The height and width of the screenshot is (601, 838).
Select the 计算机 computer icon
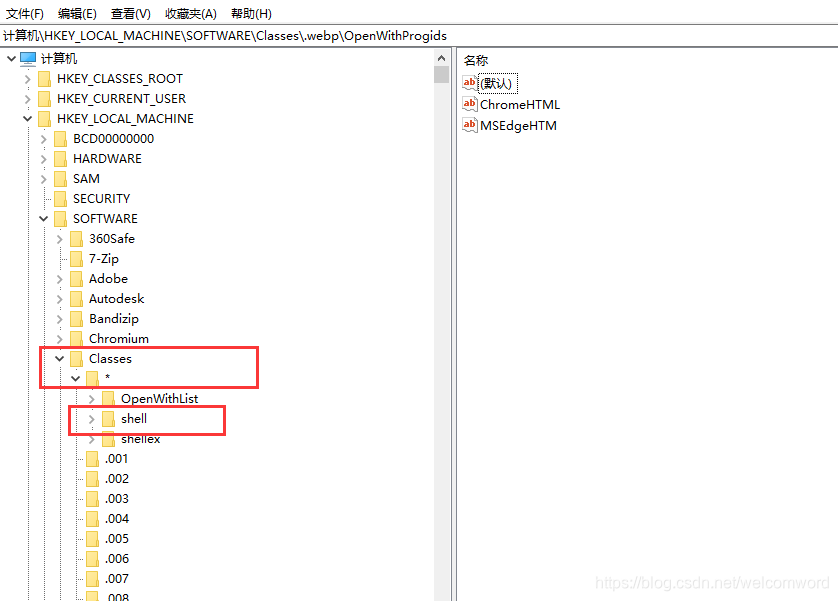[28, 58]
